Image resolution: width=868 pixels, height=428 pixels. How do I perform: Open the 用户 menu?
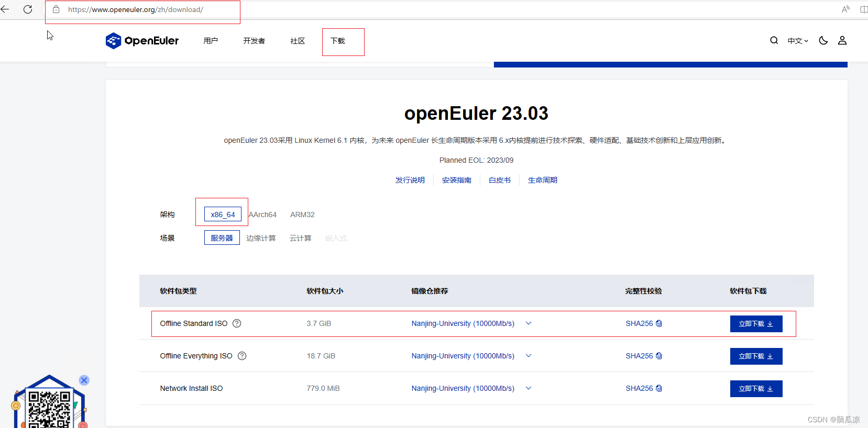(x=211, y=41)
